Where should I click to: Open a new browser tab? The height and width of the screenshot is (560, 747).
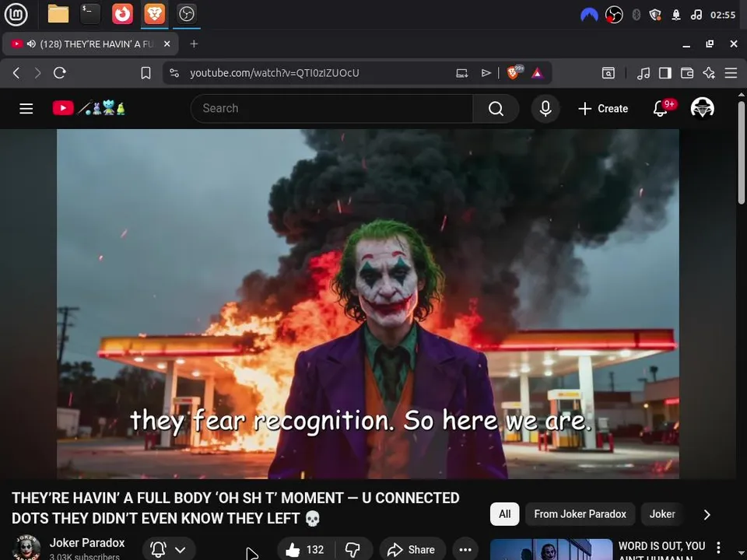[x=194, y=44]
